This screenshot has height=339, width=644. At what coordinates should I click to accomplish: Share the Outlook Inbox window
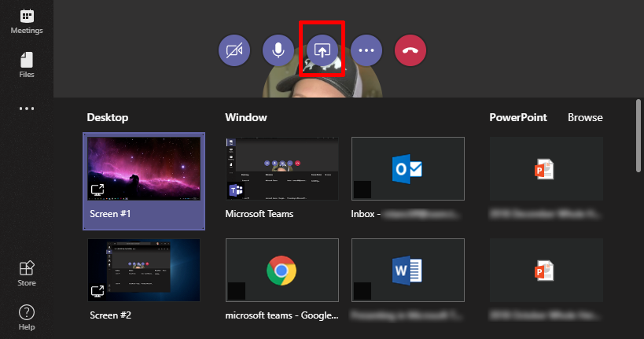pos(407,168)
